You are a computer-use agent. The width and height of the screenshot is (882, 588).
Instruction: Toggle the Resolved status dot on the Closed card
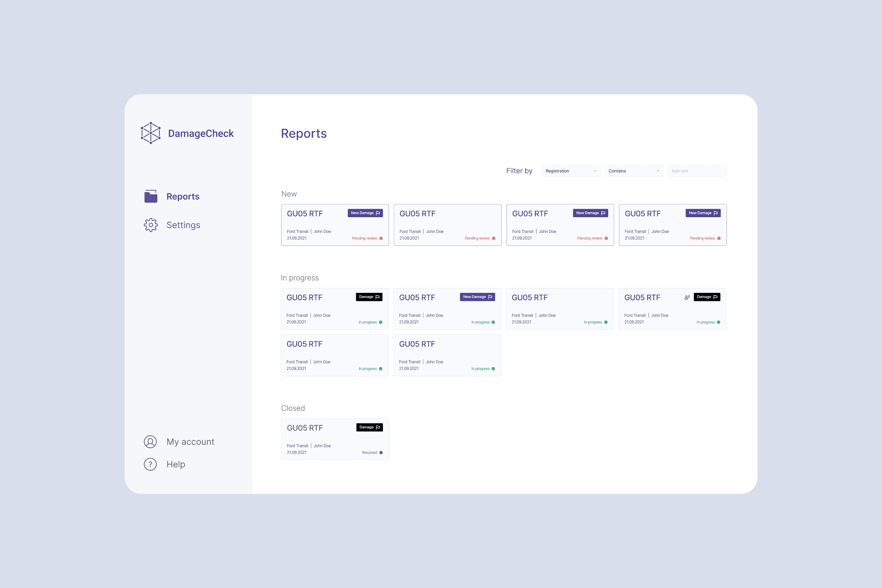pos(381,452)
